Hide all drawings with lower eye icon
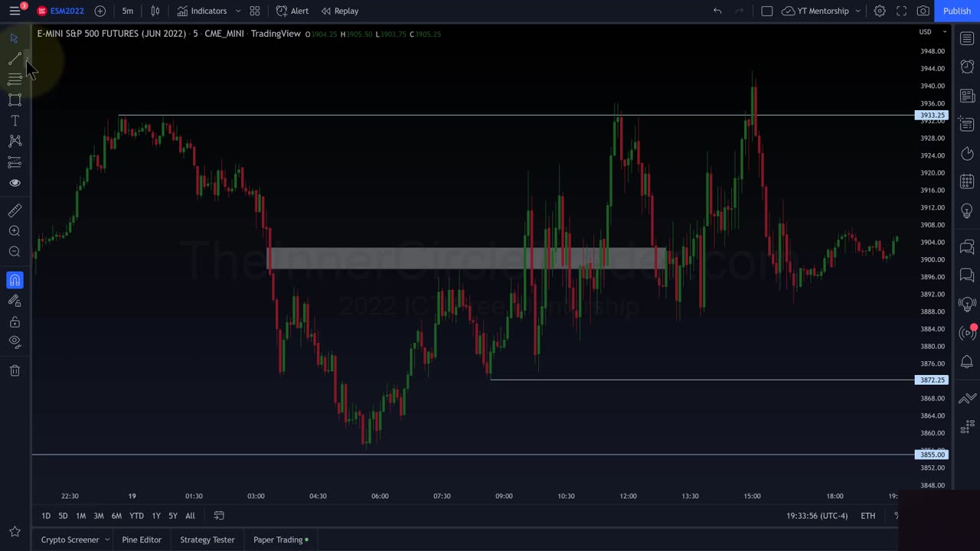 tap(14, 342)
